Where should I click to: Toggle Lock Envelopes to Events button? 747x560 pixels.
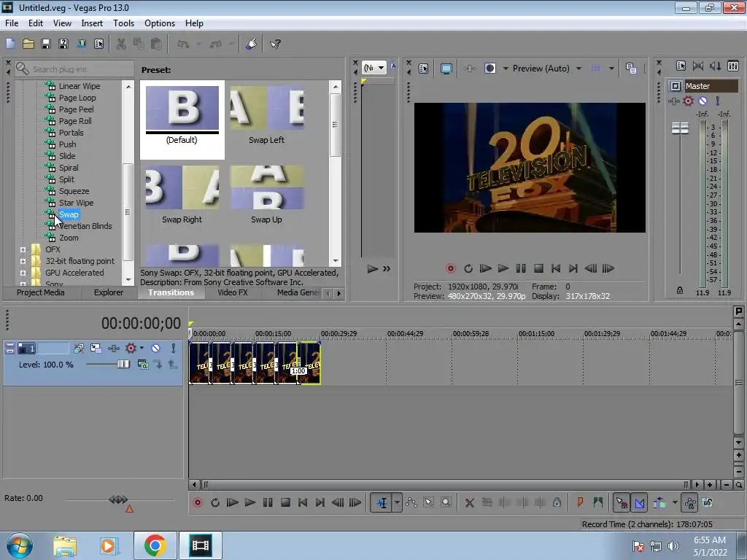point(690,502)
